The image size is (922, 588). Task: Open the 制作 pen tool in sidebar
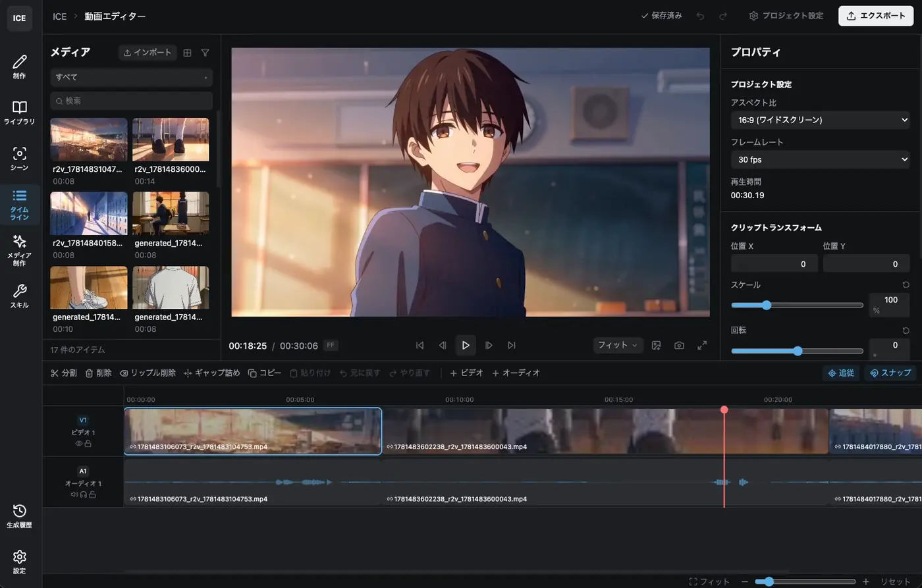[19, 67]
